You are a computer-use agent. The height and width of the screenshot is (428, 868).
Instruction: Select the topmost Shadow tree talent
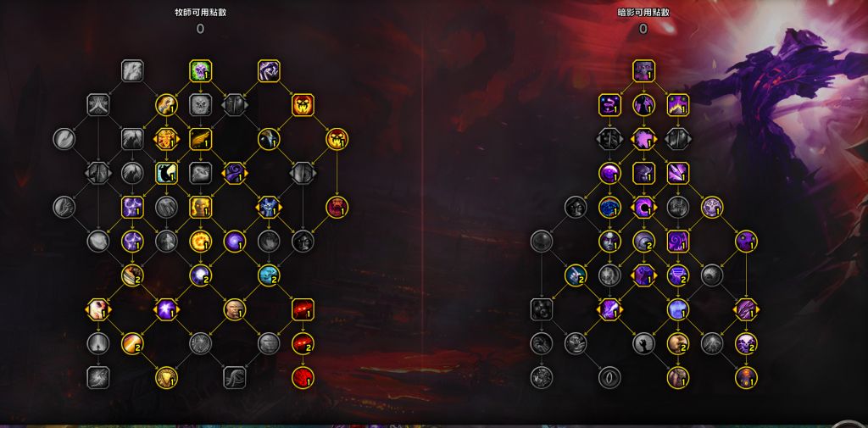pyautogui.click(x=643, y=71)
